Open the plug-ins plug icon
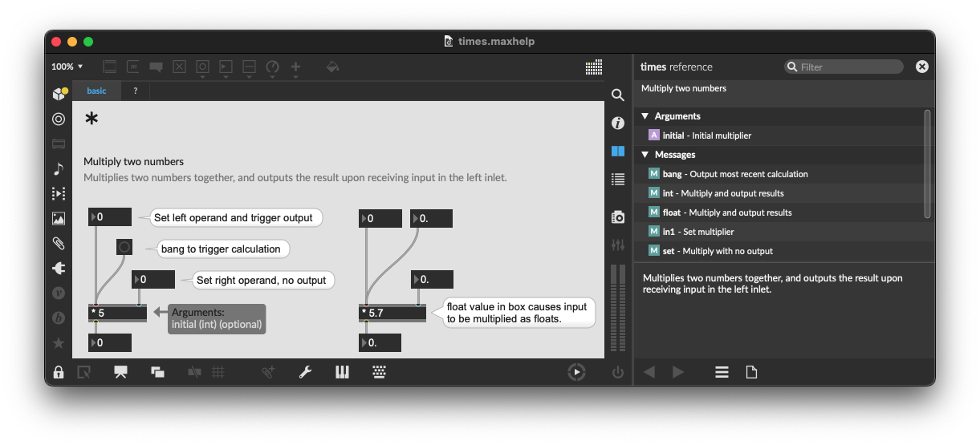 coord(59,268)
